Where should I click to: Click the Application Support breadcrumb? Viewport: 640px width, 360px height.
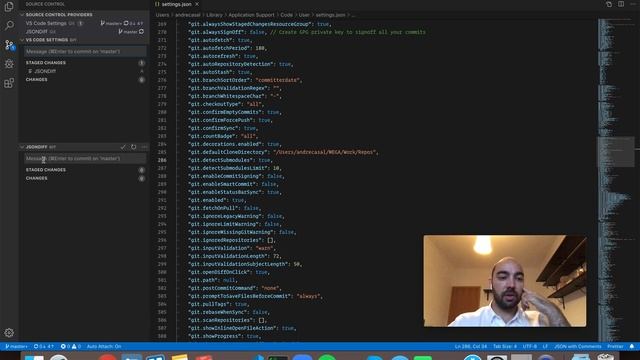(251, 15)
